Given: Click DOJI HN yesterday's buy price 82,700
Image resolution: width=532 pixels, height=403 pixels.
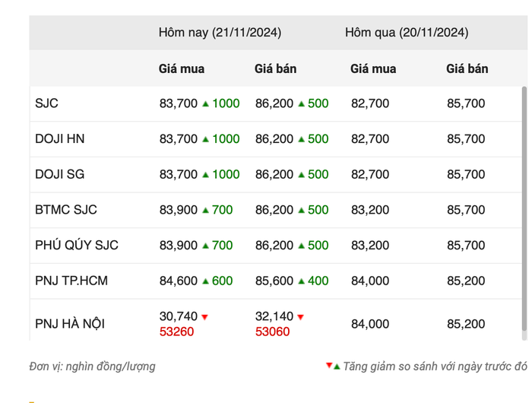Looking at the screenshot, I should coord(370,139).
